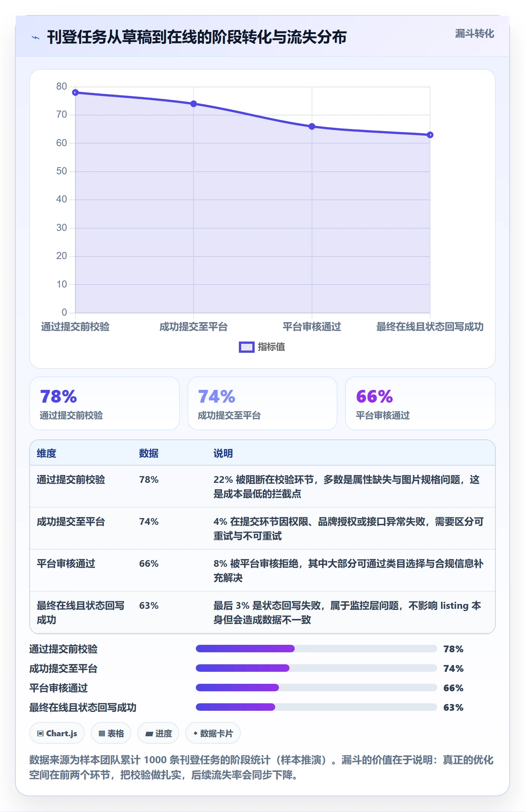Screen dimensions: 525x812
Task: Select the 表格 tag chip
Action: (x=111, y=733)
